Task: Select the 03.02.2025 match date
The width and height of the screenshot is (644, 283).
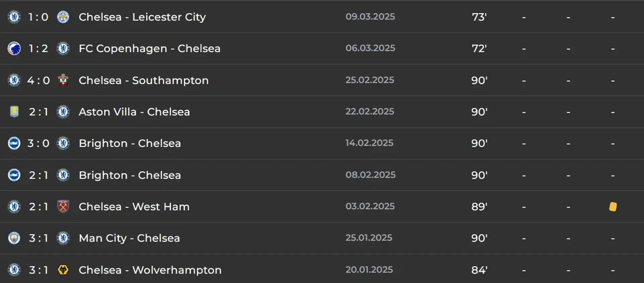Action: pyautogui.click(x=370, y=206)
